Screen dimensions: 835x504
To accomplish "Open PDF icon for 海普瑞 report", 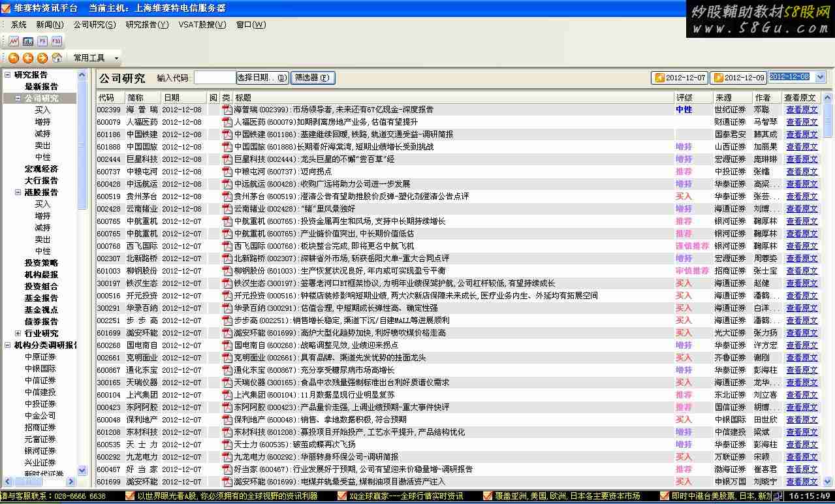I will click(227, 110).
